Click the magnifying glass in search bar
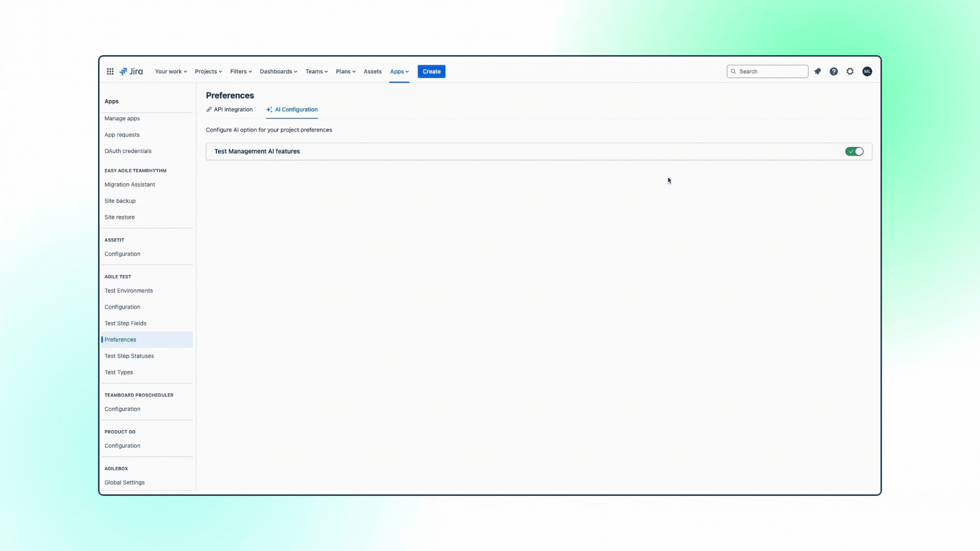This screenshot has height=551, width=980. click(733, 71)
